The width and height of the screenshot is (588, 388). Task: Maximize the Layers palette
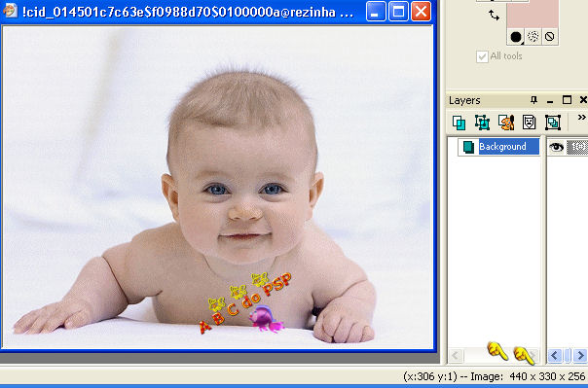(567, 100)
